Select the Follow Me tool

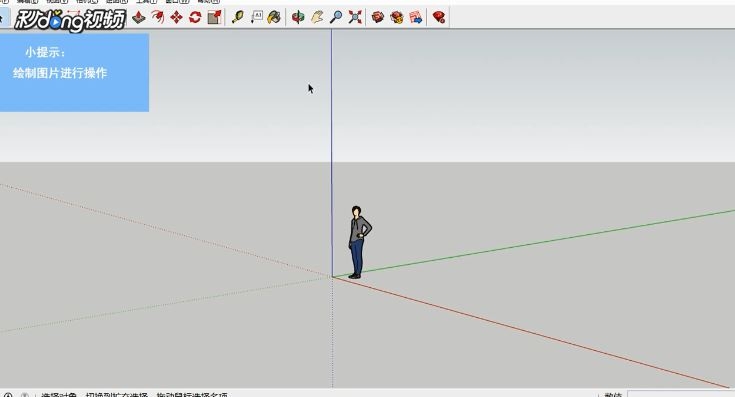point(158,18)
